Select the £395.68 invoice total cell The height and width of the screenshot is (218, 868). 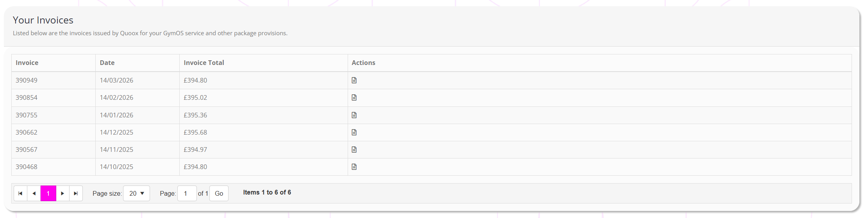(x=195, y=132)
